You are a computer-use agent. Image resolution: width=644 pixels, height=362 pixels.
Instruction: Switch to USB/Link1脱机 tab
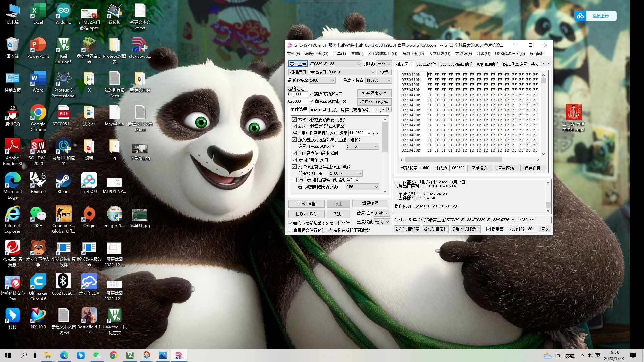pyautogui.click(x=323, y=110)
